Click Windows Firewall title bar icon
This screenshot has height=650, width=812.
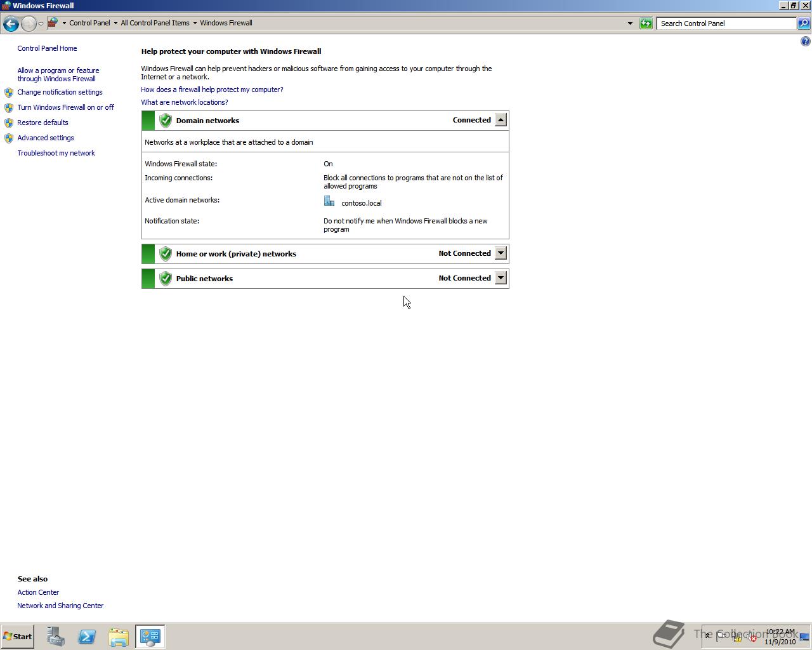pyautogui.click(x=6, y=5)
